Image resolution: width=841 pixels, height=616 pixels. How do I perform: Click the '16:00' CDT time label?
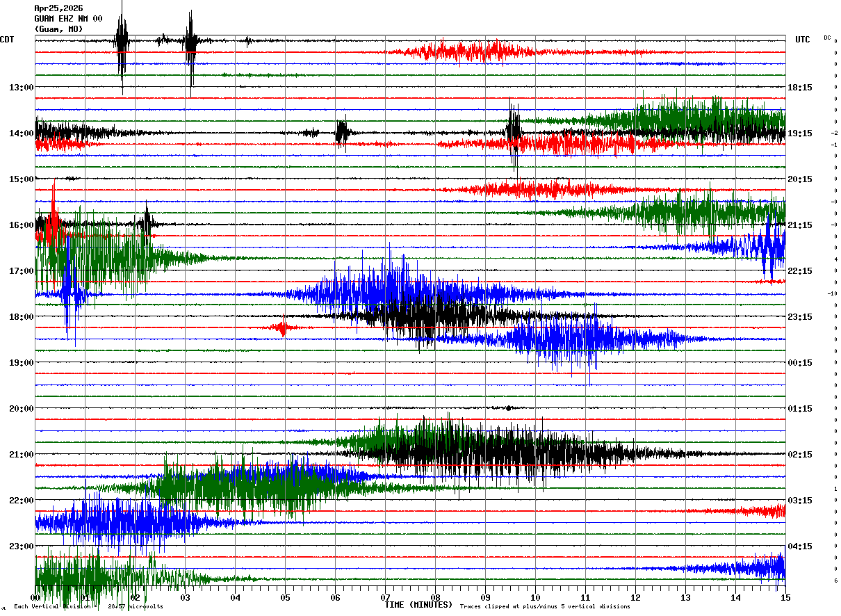[x=22, y=225]
